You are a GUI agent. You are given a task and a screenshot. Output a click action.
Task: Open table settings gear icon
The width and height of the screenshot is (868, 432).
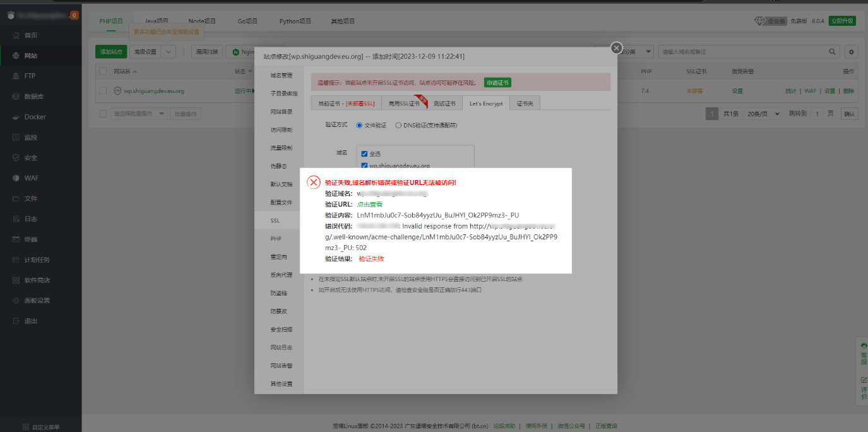click(x=851, y=52)
